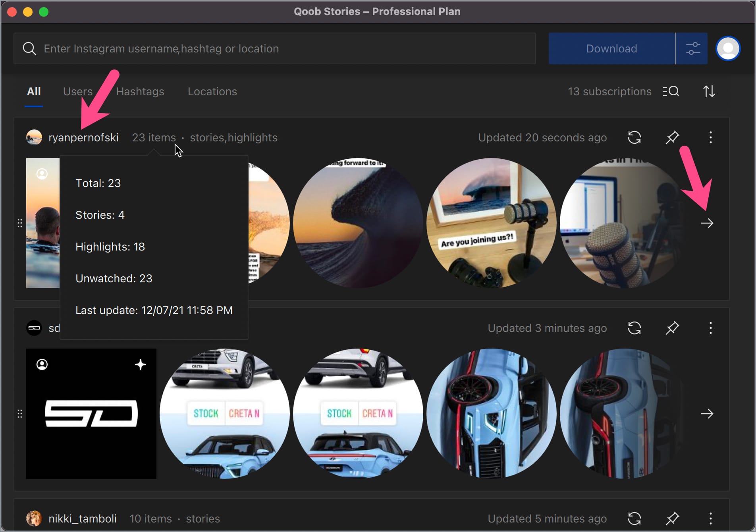Click 'Updated 20 seconds ago' text
The image size is (756, 532).
coord(542,137)
